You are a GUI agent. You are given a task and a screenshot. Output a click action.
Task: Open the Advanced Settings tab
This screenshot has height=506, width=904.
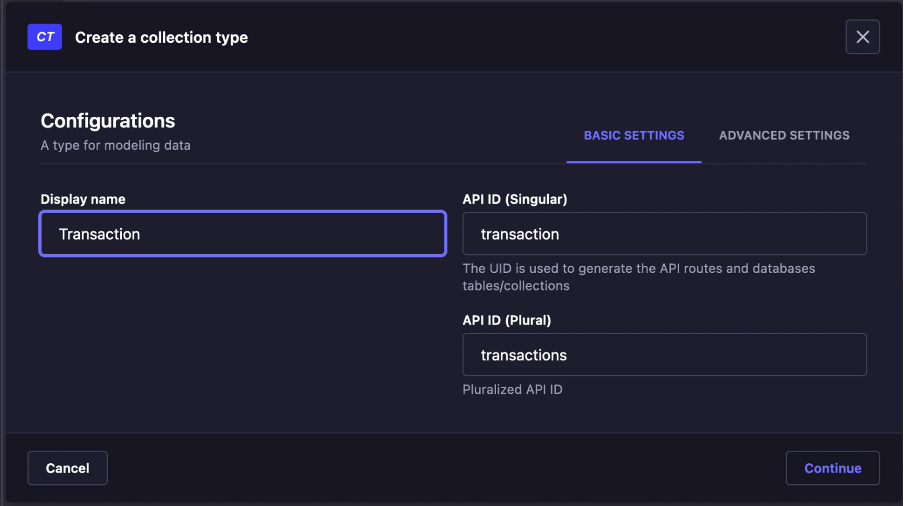pyautogui.click(x=784, y=136)
